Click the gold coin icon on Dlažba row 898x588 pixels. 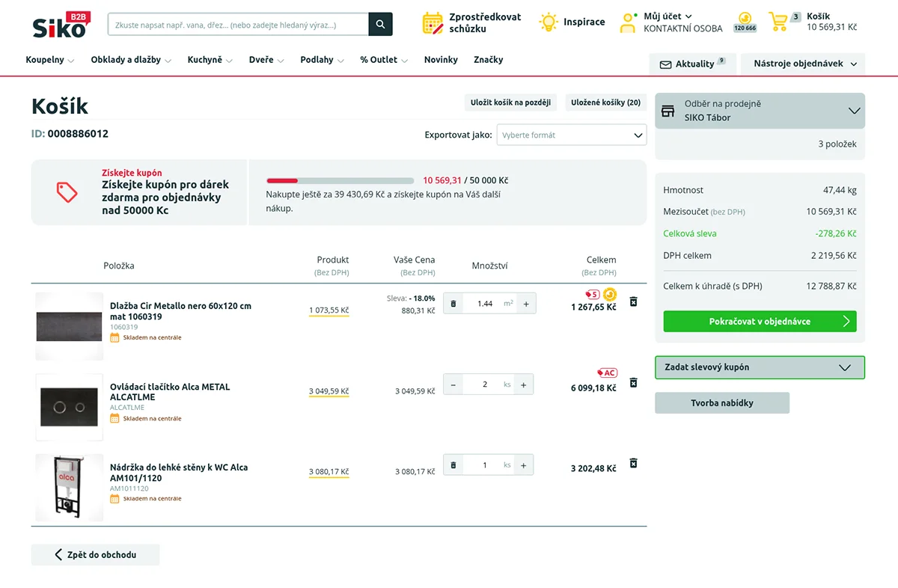pos(610,295)
